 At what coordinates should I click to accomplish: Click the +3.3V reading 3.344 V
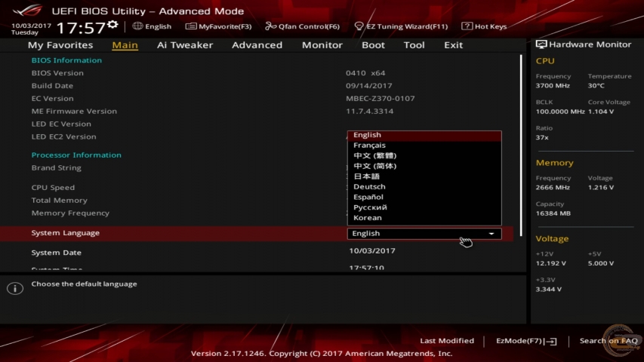(549, 290)
